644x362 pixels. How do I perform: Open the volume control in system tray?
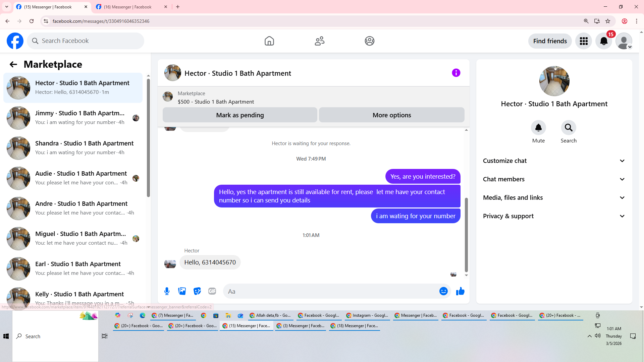(598, 336)
